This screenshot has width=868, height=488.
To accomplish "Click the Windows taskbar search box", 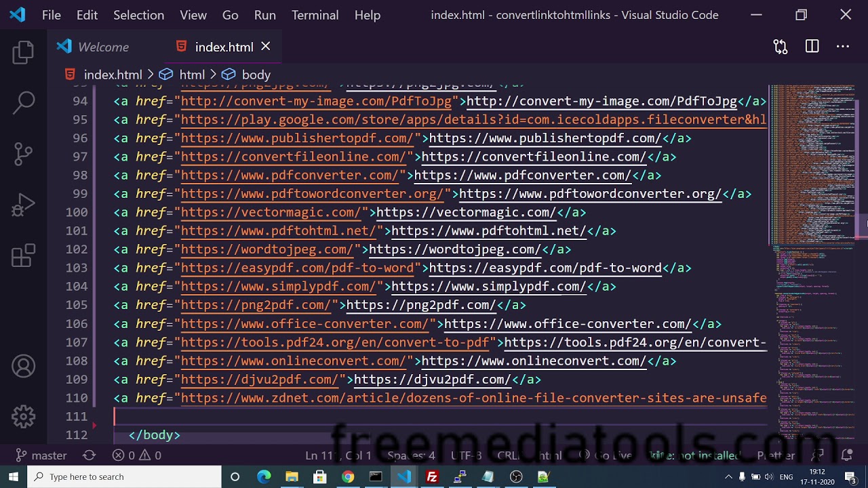I will tap(124, 476).
